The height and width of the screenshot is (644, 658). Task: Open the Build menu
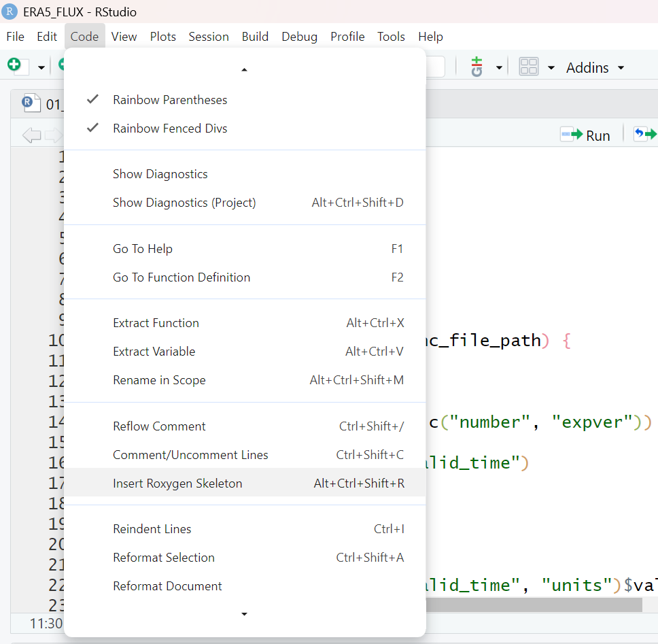pos(255,37)
